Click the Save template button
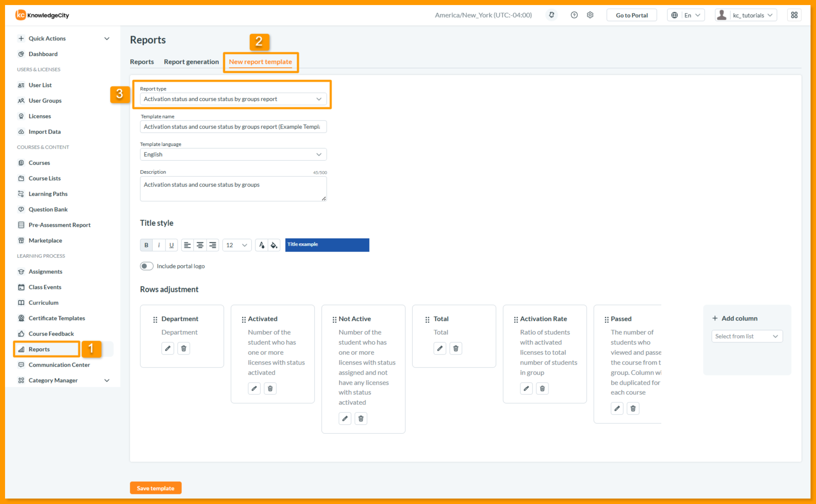 (155, 488)
